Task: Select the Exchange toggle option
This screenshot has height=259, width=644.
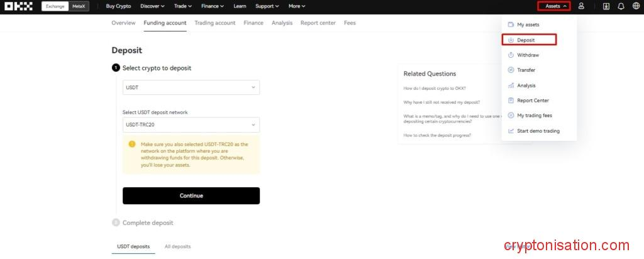Action: pyautogui.click(x=55, y=6)
